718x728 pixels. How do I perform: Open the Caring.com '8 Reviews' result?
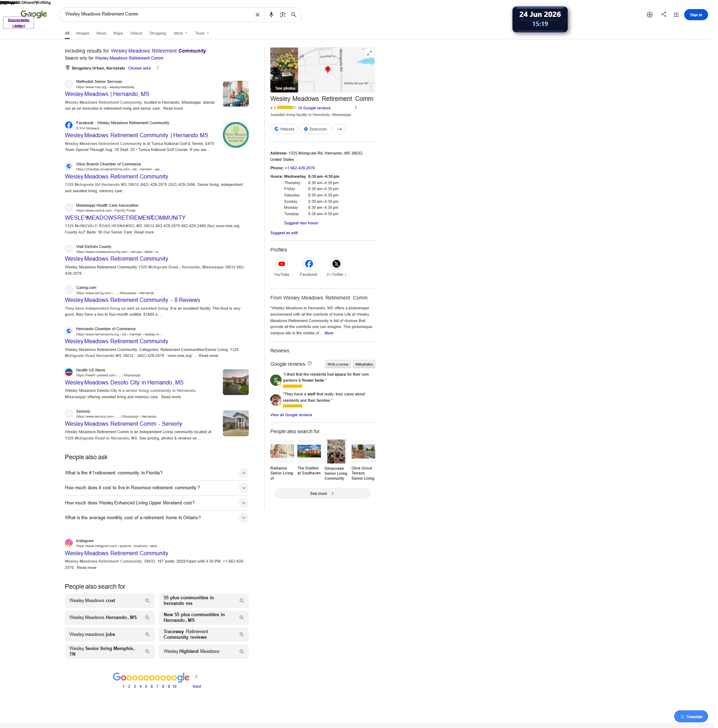tap(132, 300)
